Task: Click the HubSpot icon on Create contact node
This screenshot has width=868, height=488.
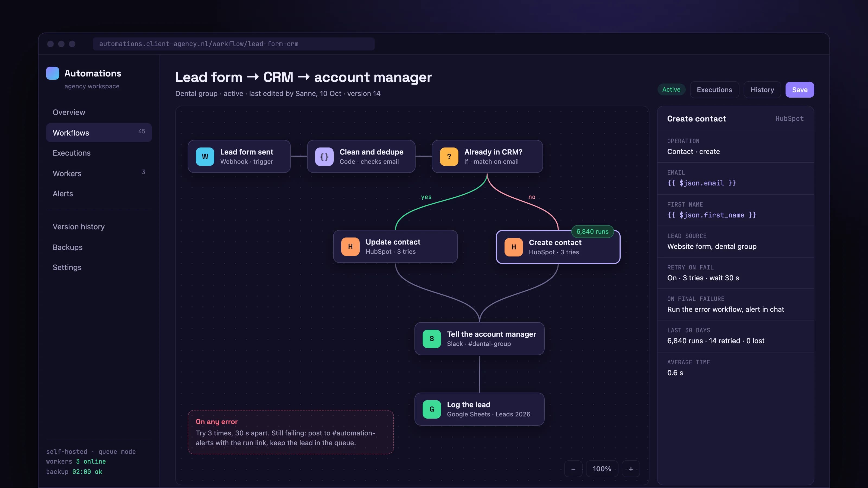Action: 513,247
